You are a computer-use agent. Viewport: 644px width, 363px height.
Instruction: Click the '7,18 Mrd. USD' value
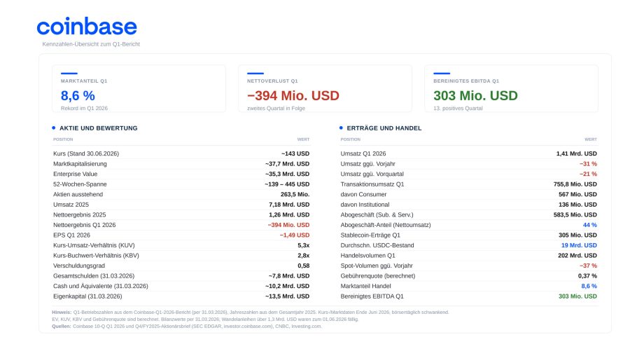click(x=289, y=205)
